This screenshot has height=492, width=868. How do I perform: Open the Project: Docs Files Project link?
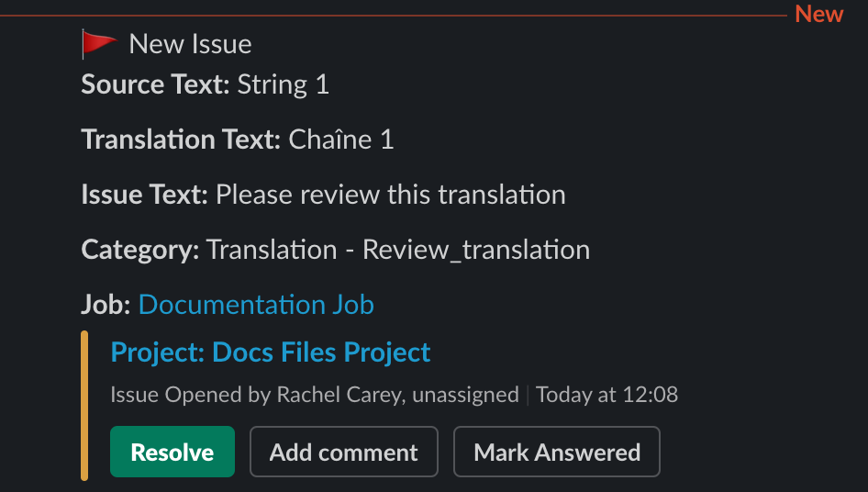click(271, 352)
